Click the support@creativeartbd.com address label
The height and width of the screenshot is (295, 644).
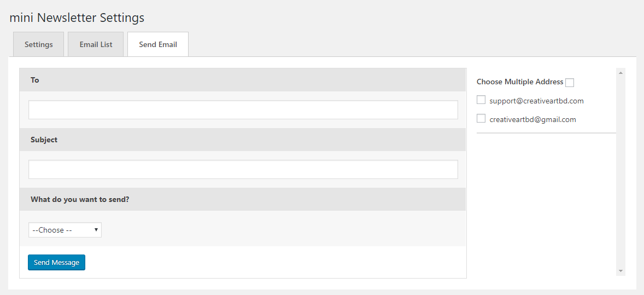click(x=536, y=101)
